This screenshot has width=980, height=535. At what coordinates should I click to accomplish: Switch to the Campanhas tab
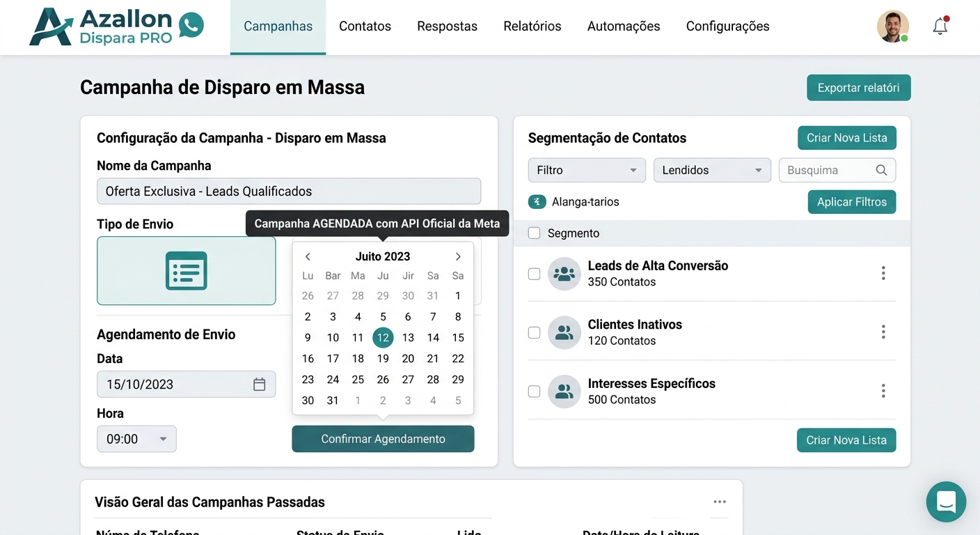point(278,26)
